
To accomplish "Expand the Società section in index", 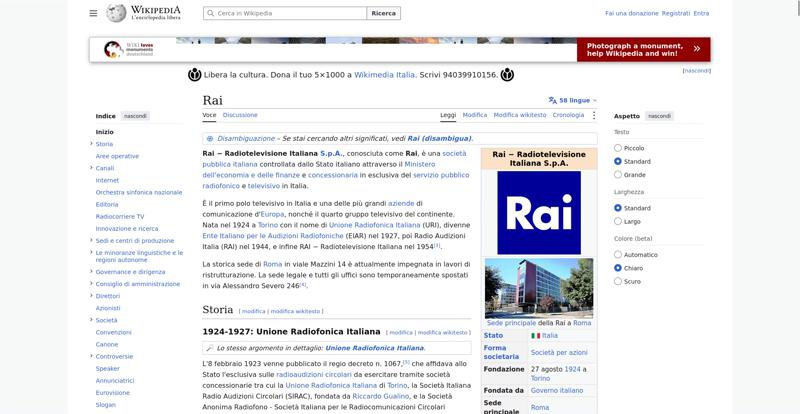I will [91, 320].
